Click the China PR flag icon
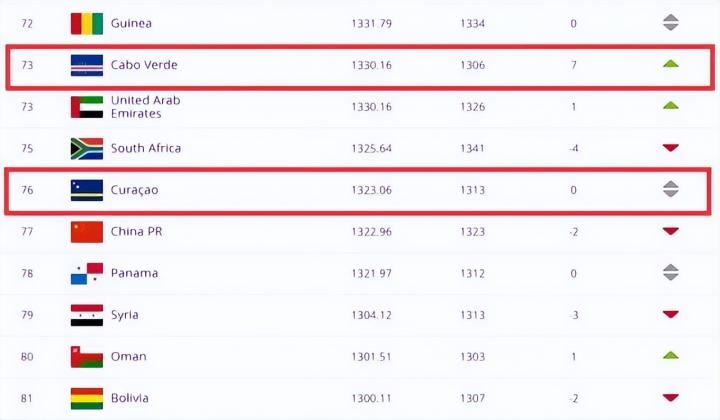Viewport: 720px width, 420px height. click(87, 232)
